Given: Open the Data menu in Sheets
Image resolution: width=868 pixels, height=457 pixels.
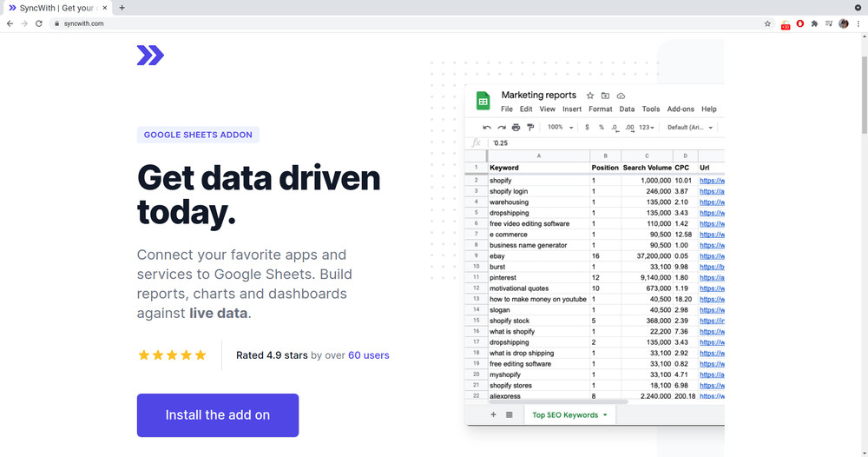Looking at the screenshot, I should point(627,109).
